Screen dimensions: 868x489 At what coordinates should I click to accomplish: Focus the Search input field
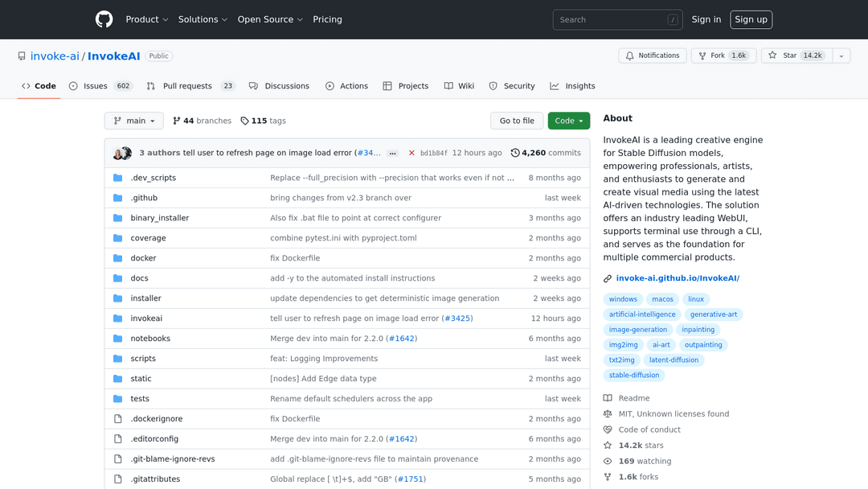click(x=617, y=20)
